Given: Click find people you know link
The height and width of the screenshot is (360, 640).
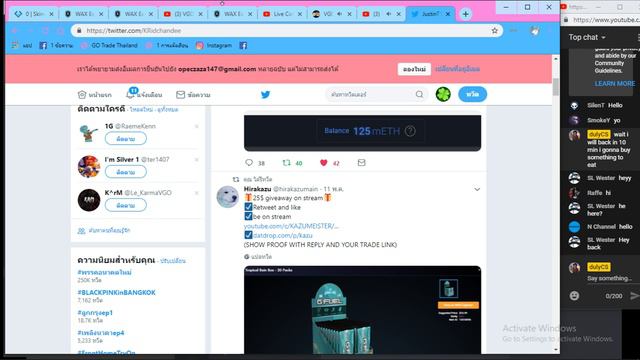Looking at the screenshot, I should pyautogui.click(x=104, y=231).
